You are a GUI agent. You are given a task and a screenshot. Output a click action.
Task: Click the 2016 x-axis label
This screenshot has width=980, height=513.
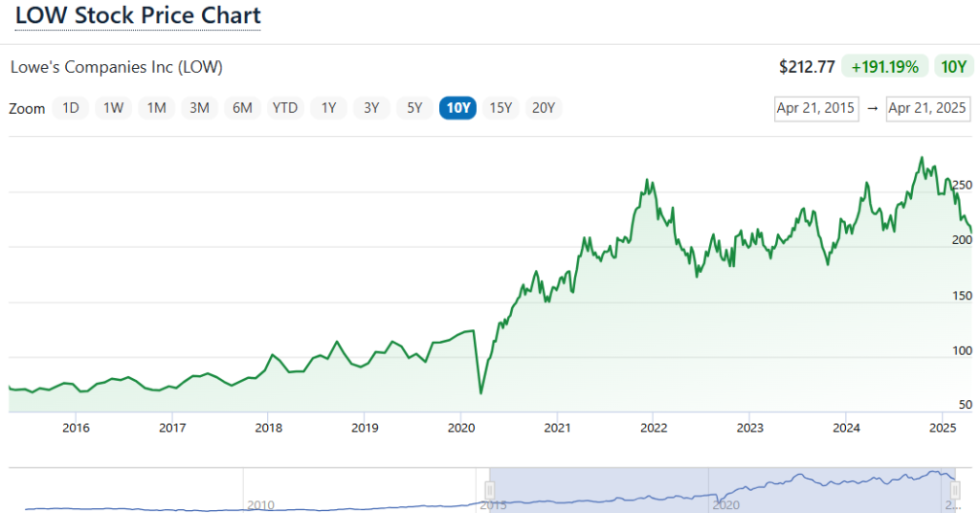76,428
